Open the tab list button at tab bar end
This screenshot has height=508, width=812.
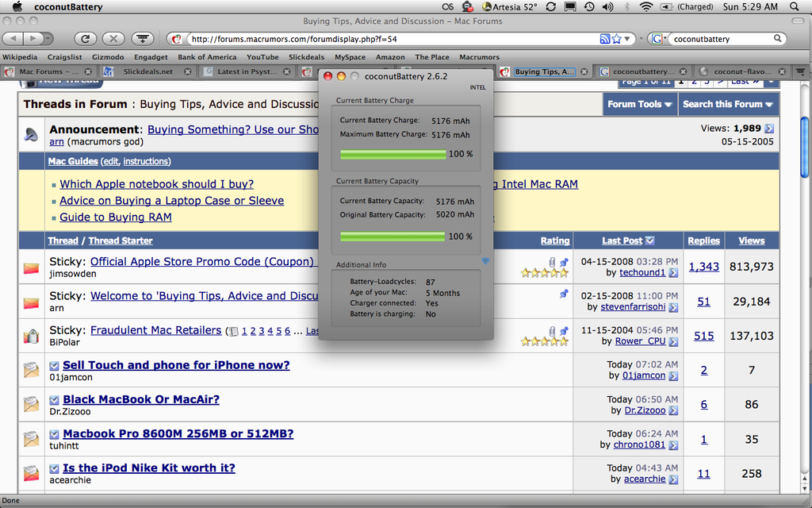coord(801,71)
